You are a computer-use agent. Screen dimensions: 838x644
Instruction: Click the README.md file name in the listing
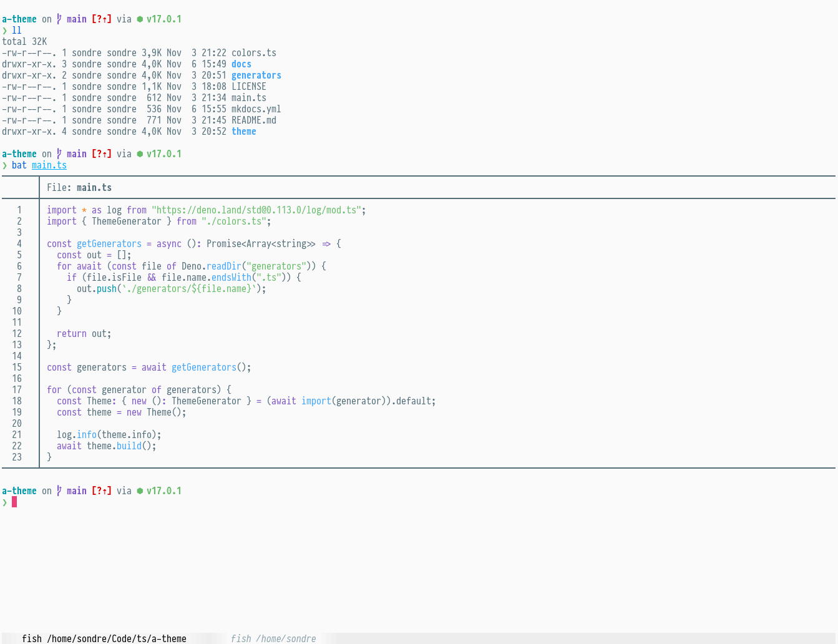pyautogui.click(x=253, y=120)
